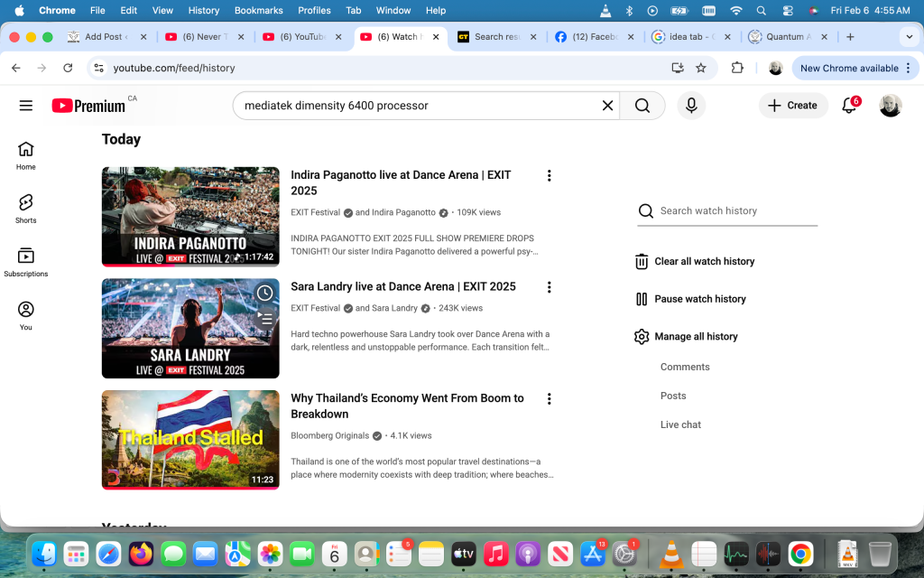Open Subscriptions from the sidebar
The width and height of the screenshot is (924, 578).
point(26,261)
